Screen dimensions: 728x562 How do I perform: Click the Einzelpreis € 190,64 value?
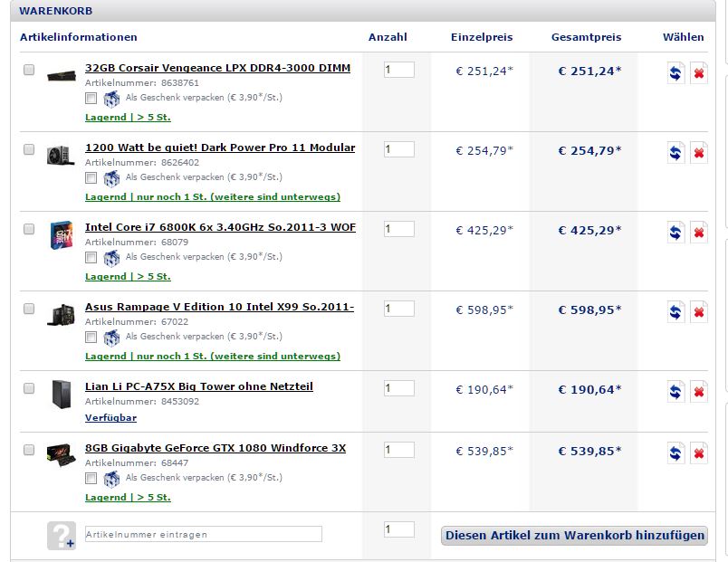(484, 390)
